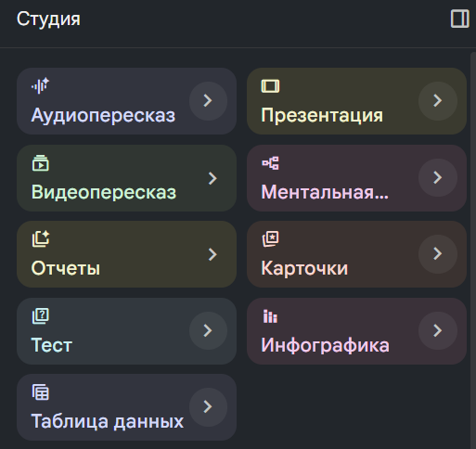Click the Таблица данных label text
The image size is (476, 449).
[108, 421]
